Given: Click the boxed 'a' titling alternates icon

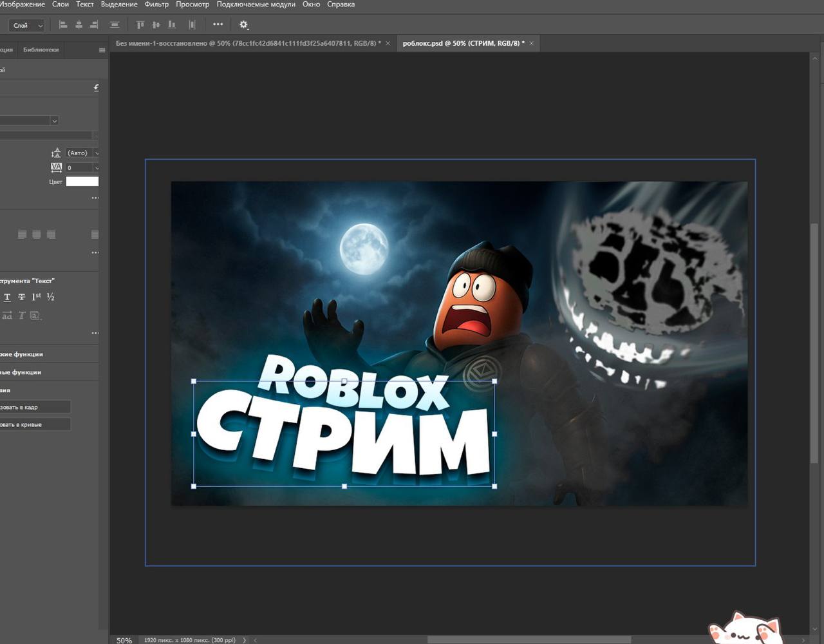Looking at the screenshot, I should click(x=35, y=316).
